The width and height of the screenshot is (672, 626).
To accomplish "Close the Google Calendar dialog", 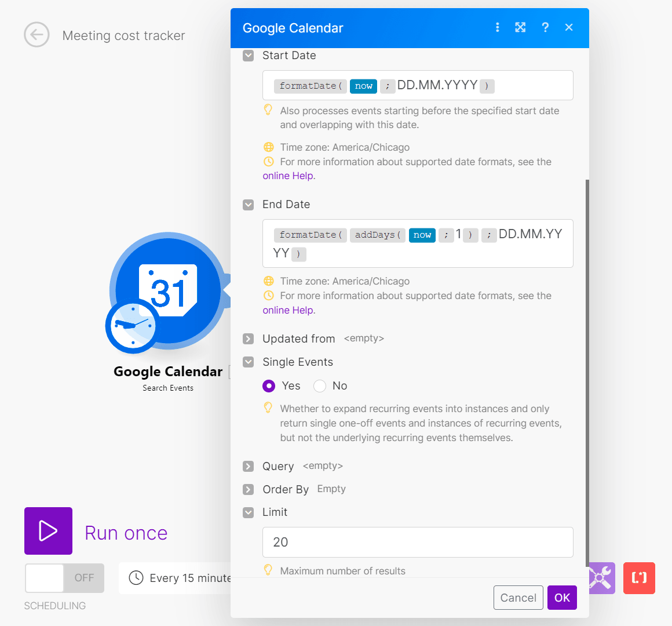I will pos(569,27).
